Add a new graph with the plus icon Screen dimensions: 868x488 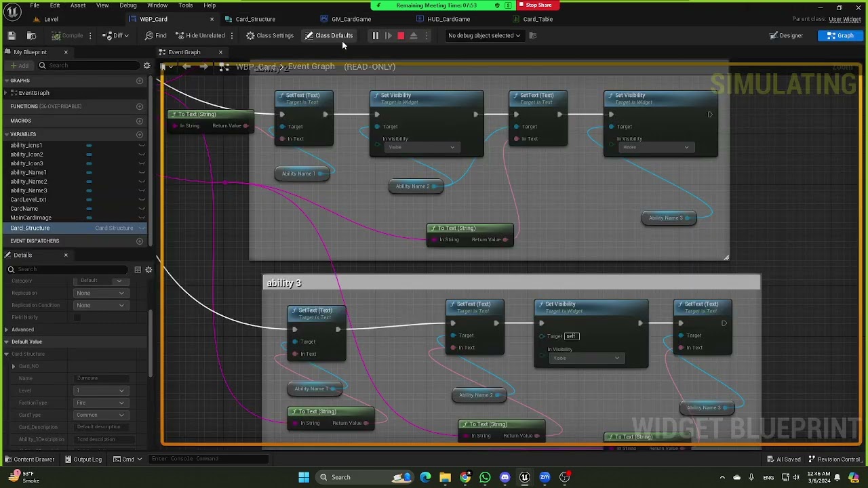tap(140, 81)
